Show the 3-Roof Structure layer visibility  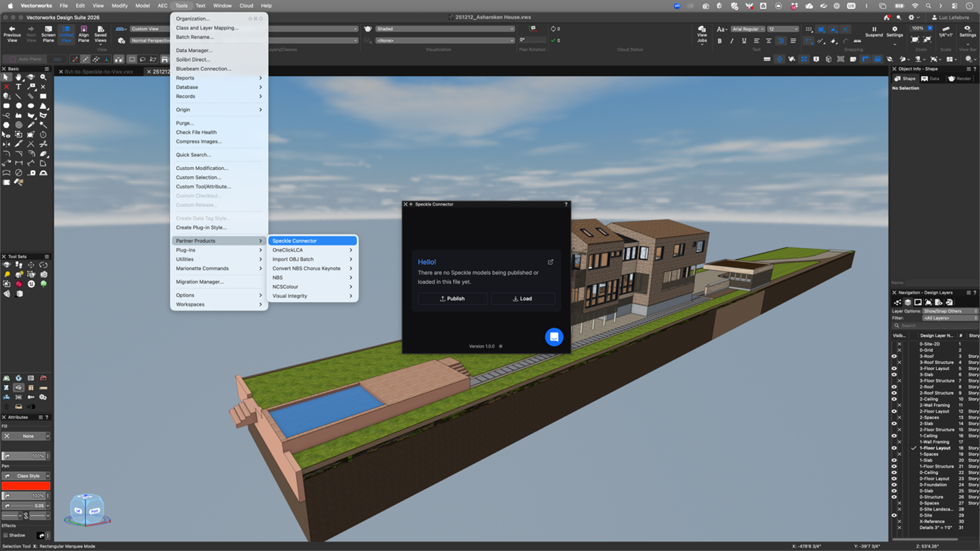click(899, 363)
